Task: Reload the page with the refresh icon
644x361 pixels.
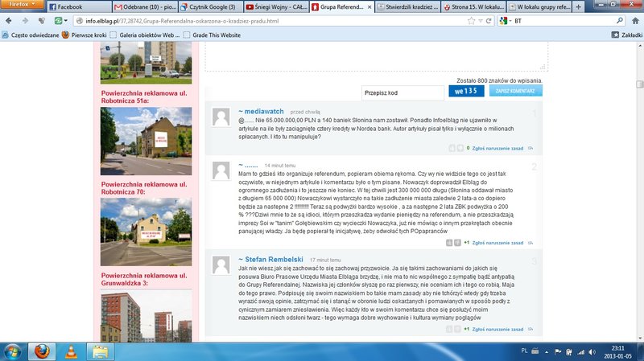Action: [x=489, y=21]
